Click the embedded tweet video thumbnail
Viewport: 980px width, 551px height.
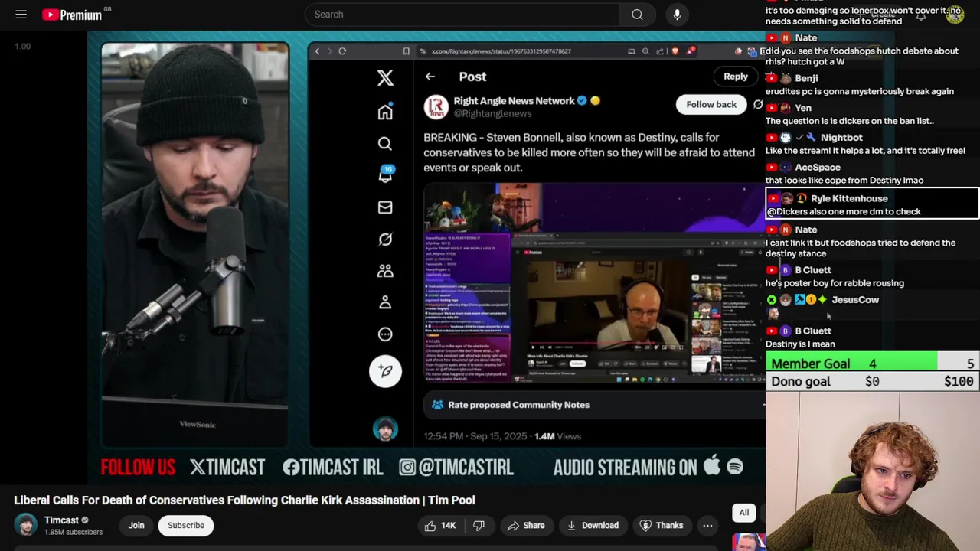tap(594, 282)
